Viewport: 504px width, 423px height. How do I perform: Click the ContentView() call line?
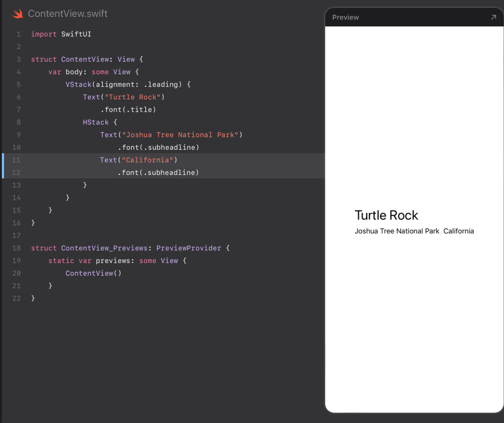[93, 273]
